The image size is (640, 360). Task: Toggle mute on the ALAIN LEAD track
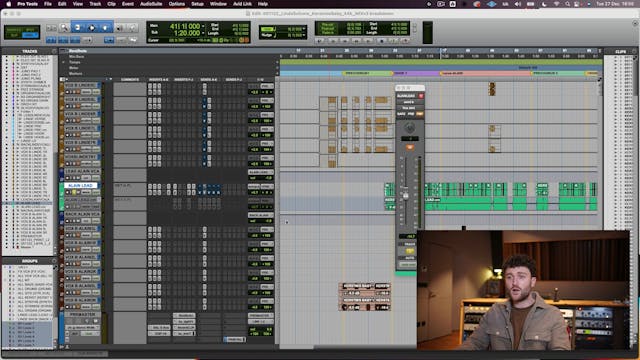[78, 192]
